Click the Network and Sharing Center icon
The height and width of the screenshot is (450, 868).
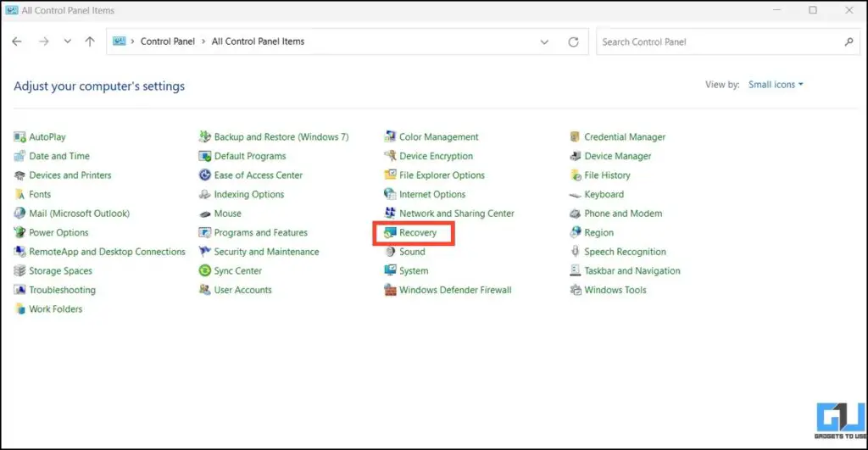pos(390,214)
